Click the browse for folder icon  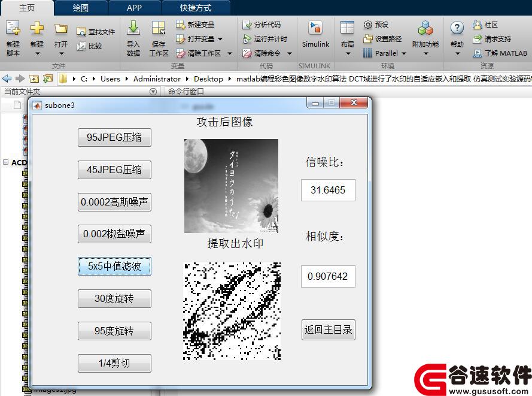tap(48, 79)
